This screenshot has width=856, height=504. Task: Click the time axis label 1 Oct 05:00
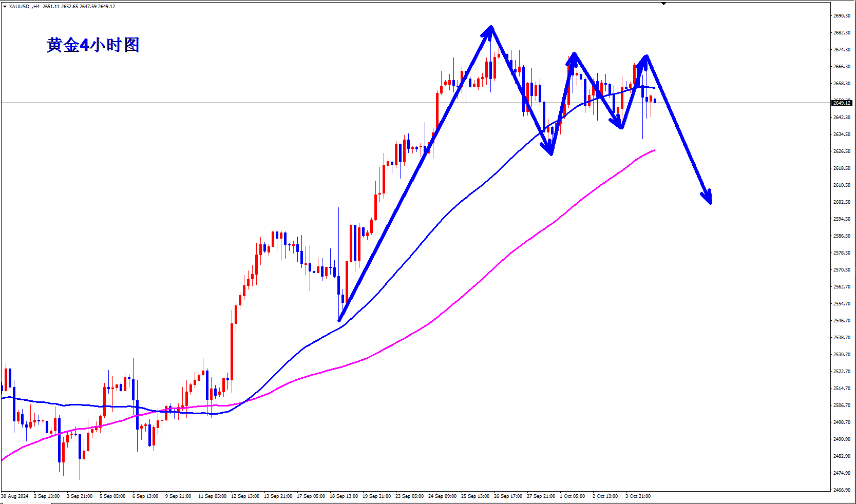pos(572,496)
